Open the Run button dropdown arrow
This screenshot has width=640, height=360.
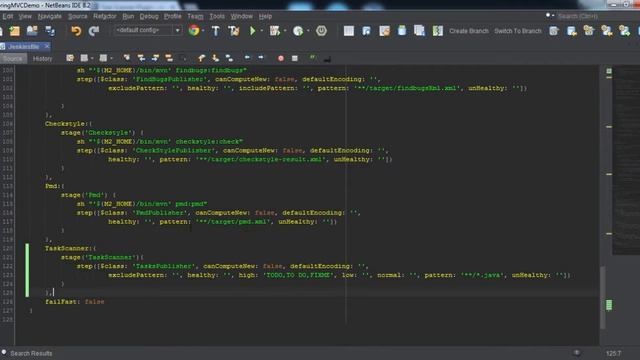262,31
